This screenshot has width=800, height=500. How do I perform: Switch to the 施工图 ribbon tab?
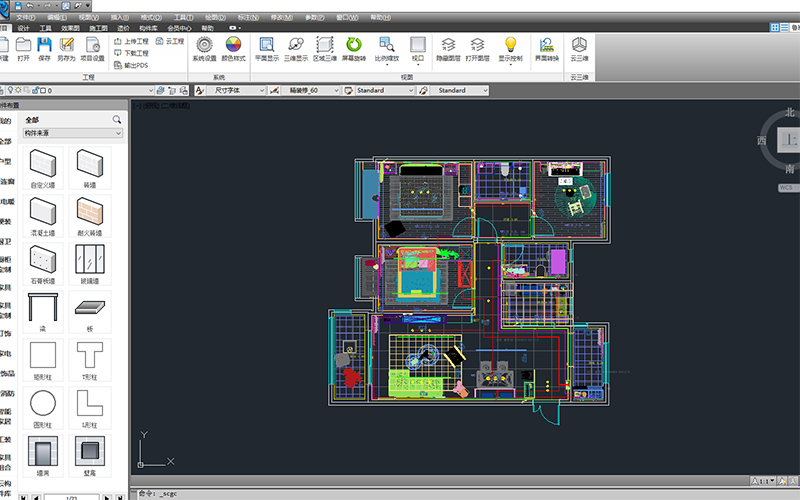click(x=98, y=28)
